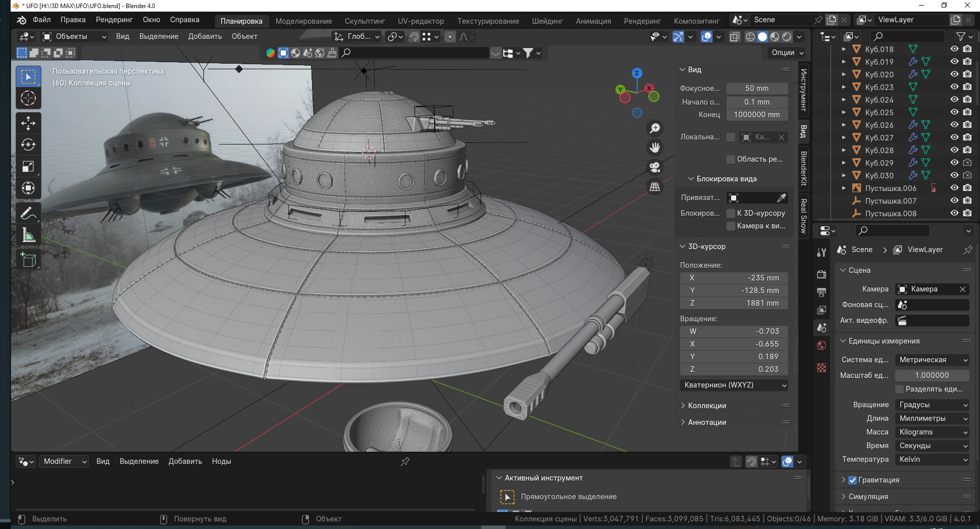Open the Миллиметры length dropdown
Viewport: 980px width, 529px height.
932,418
